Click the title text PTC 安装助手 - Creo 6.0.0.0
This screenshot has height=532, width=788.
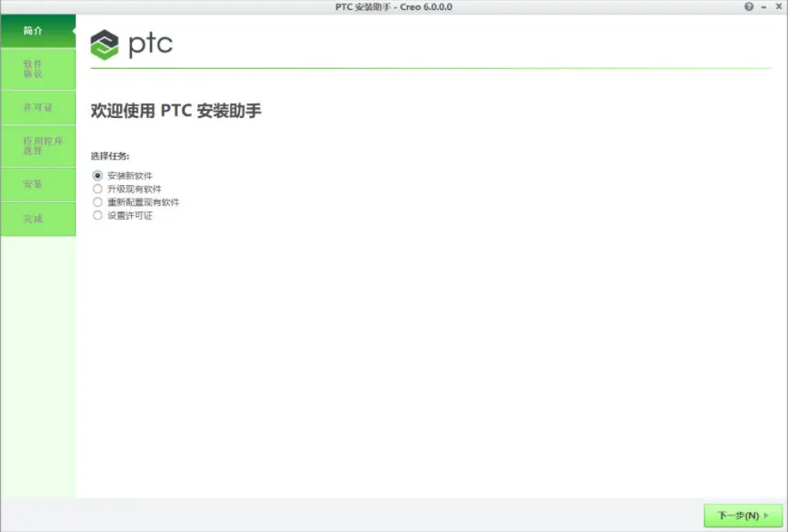[393, 7]
